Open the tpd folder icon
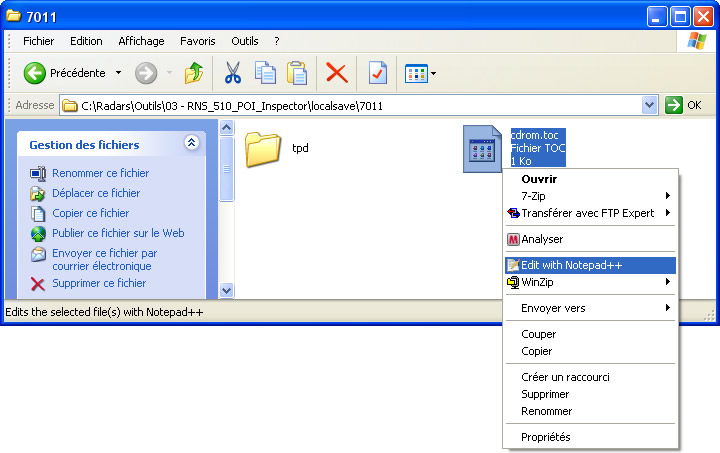The height and width of the screenshot is (453, 720). tap(263, 149)
